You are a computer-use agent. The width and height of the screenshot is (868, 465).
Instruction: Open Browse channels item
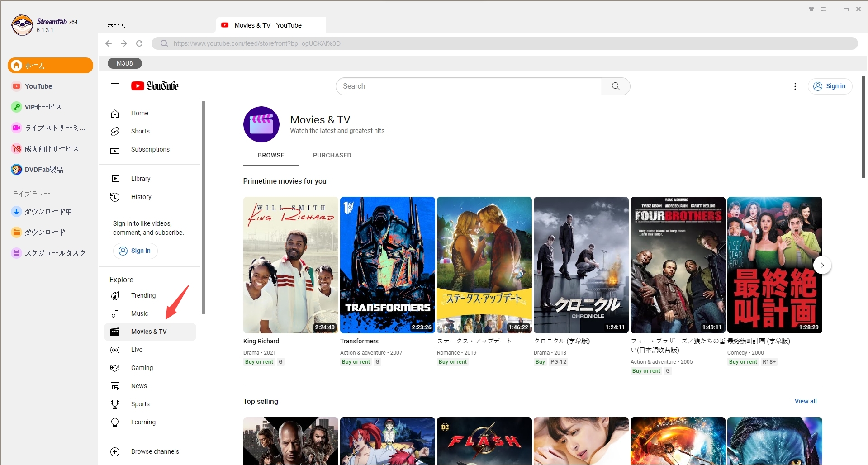coord(150,451)
